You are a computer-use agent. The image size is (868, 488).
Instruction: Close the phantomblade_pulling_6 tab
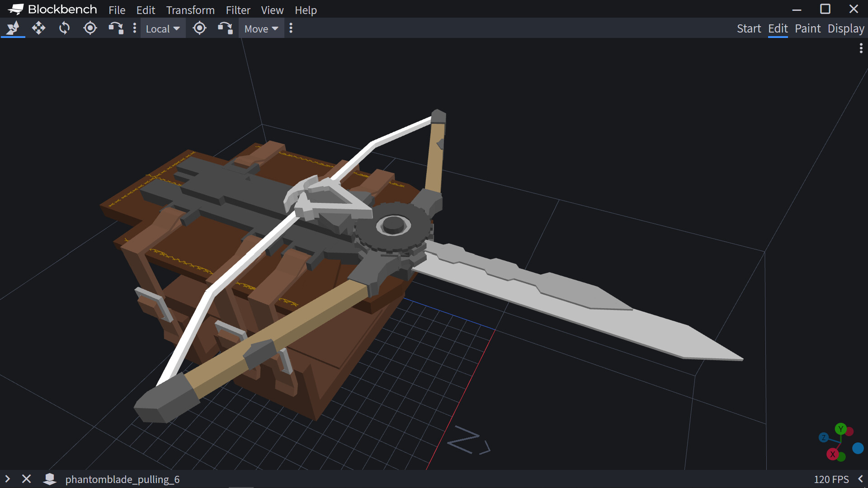click(x=27, y=479)
